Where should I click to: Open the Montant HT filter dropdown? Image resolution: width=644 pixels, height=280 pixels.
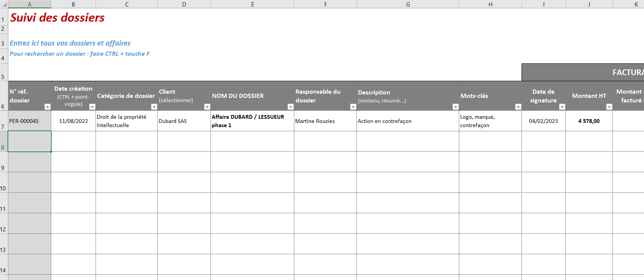click(x=609, y=107)
